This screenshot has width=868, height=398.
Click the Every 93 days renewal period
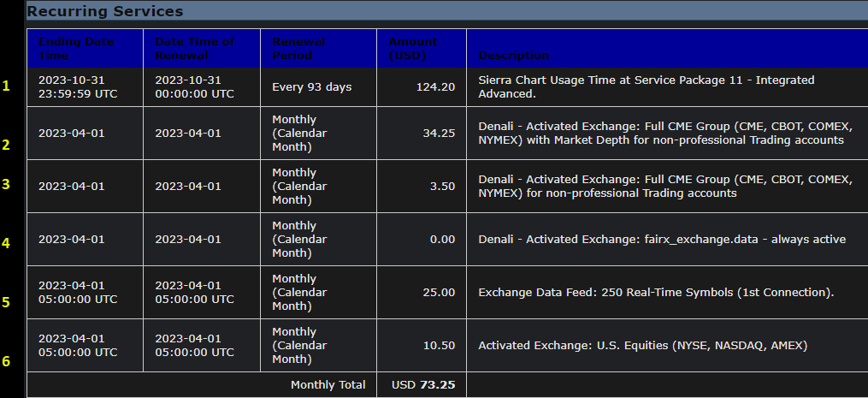click(x=312, y=87)
